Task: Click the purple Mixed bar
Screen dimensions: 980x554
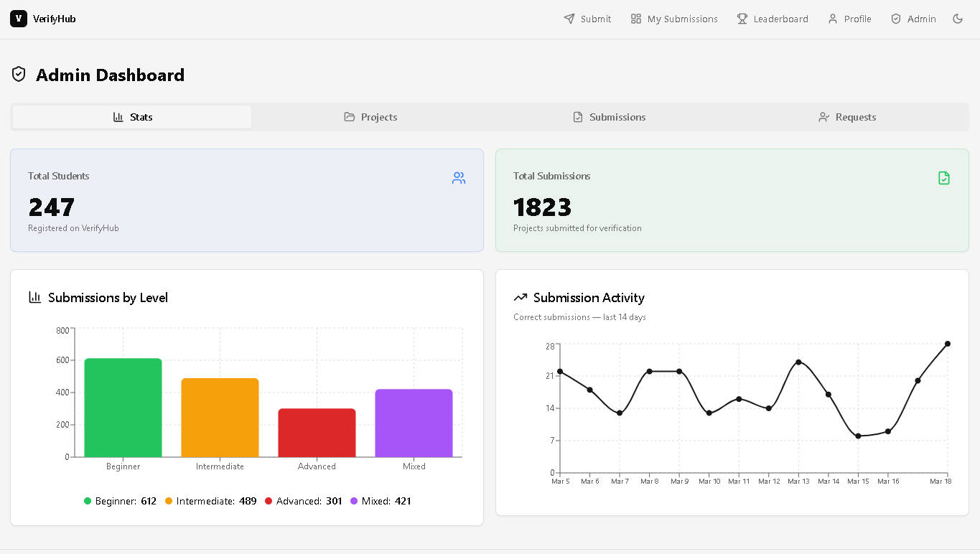Action: 414,423
